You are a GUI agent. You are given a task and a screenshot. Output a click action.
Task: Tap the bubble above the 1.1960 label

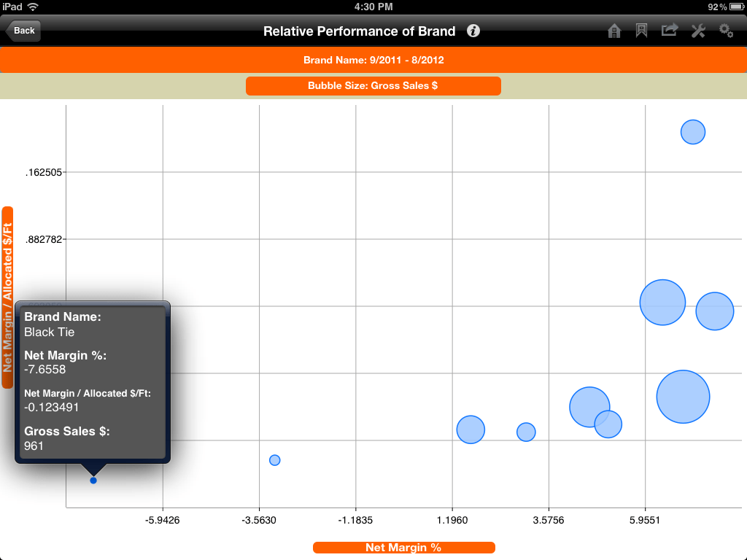(471, 430)
